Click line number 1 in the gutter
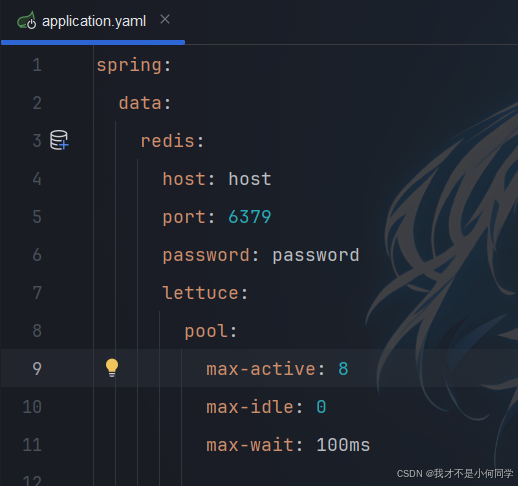The image size is (518, 486). [x=37, y=65]
